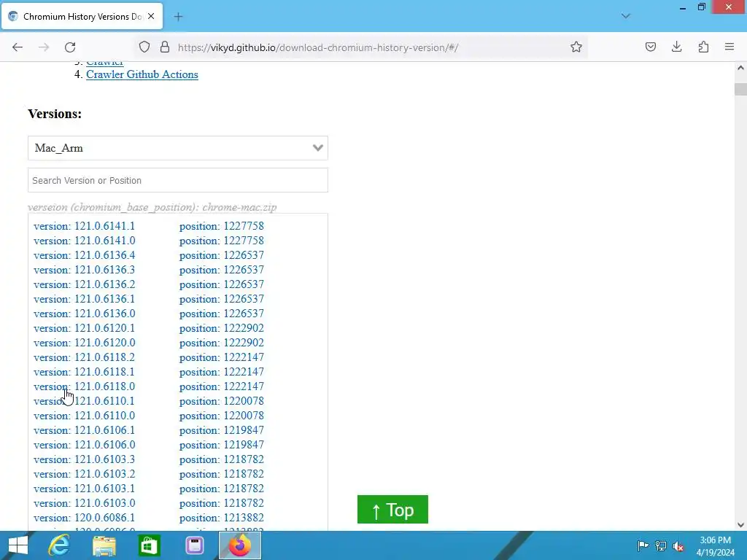Open the Windows Start button
747x560 pixels.
click(18, 545)
